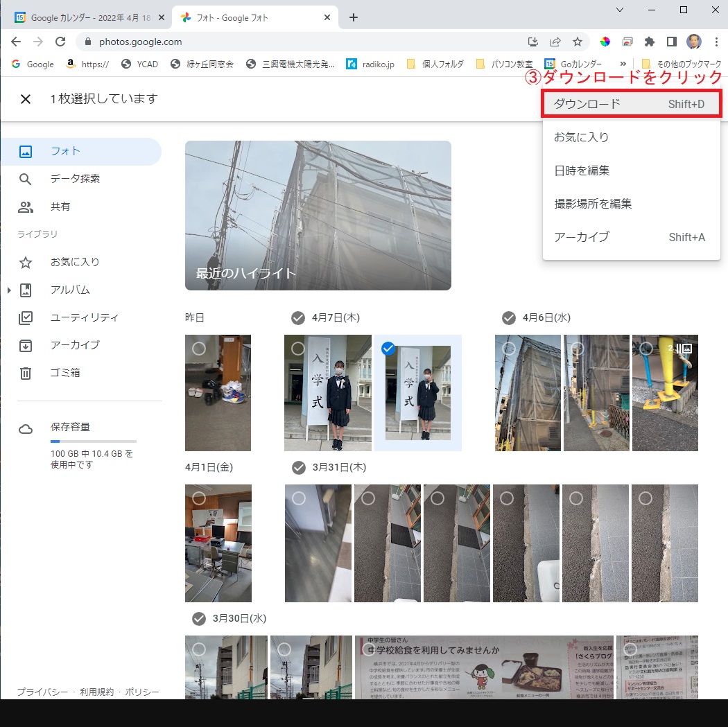Screen dimensions: 728x727
Task: Bookmark this page with star icon
Action: click(x=578, y=42)
